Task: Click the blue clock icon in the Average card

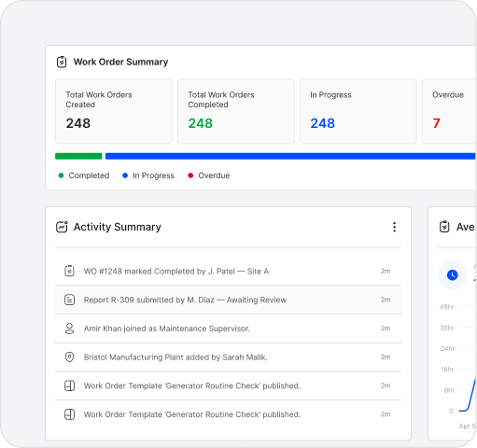Action: click(x=452, y=275)
